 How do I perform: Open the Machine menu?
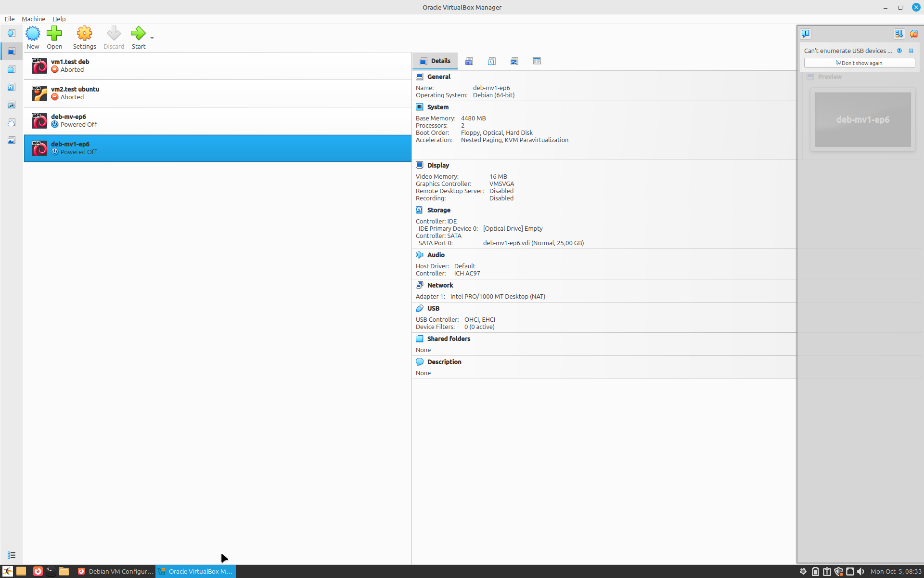click(33, 19)
